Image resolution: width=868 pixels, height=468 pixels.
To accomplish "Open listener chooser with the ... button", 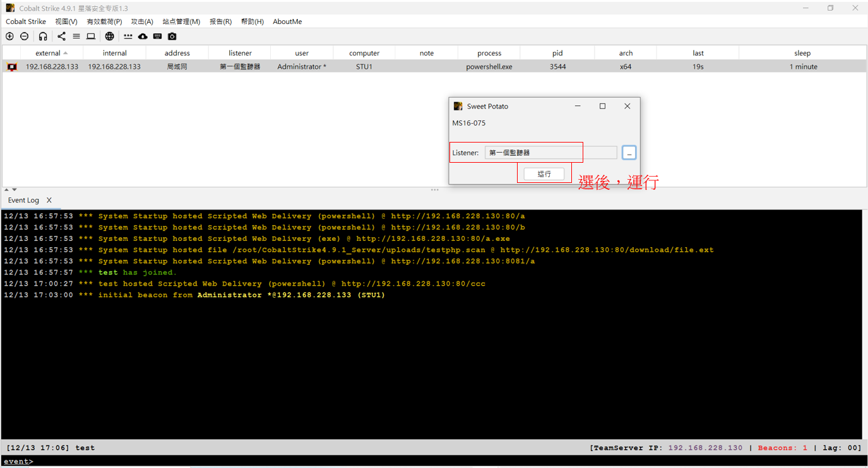I will [629, 153].
